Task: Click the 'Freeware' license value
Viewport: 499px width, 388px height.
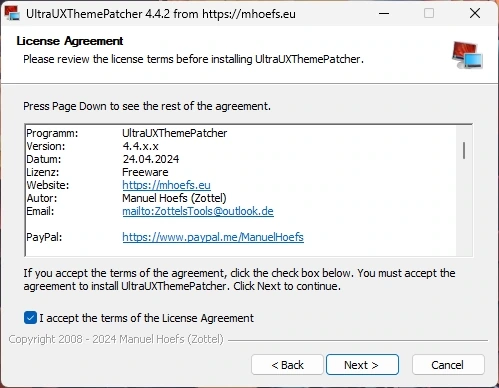Action: coord(145,172)
